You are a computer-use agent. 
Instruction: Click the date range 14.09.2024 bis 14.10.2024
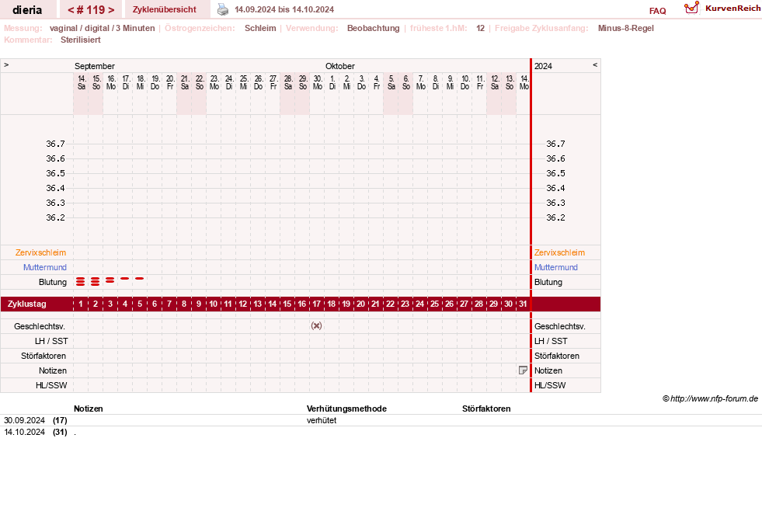(x=284, y=9)
